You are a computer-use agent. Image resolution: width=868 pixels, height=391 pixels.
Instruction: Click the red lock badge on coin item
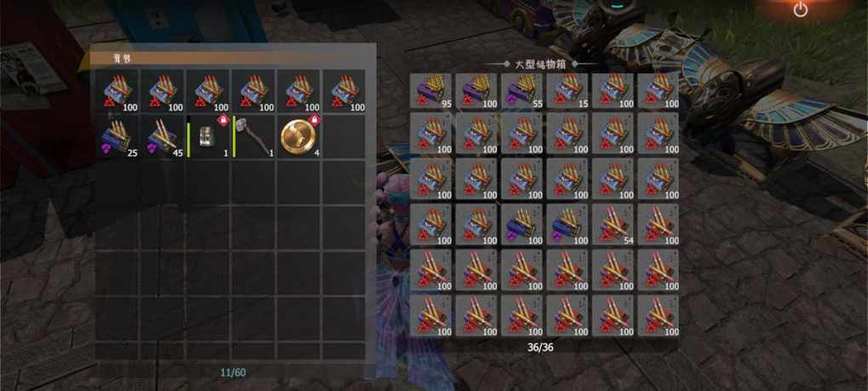[315, 120]
